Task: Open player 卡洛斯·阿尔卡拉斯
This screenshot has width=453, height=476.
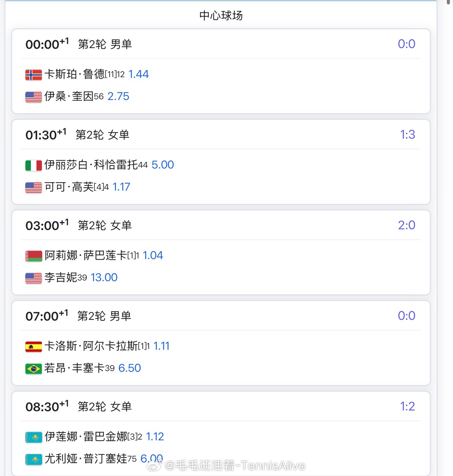Action: pos(91,346)
